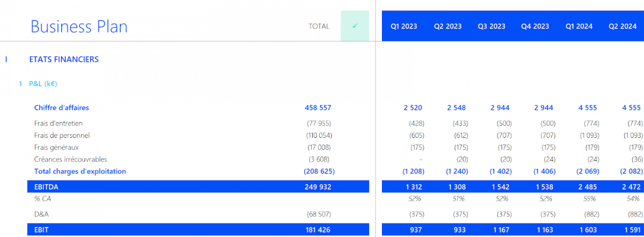This screenshot has width=644, height=237.
Task: Select the Business Plan title
Action: tap(79, 26)
